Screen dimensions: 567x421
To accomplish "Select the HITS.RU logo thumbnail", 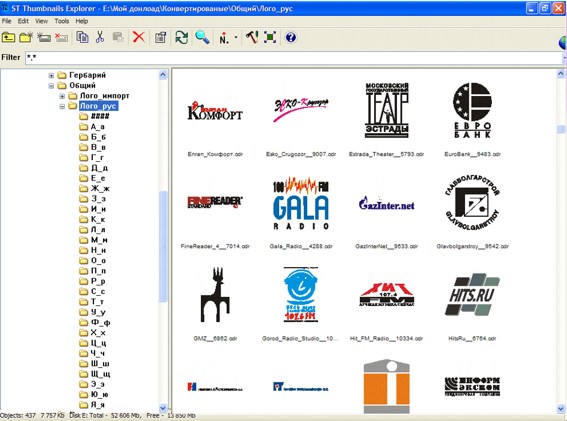I will 472,294.
